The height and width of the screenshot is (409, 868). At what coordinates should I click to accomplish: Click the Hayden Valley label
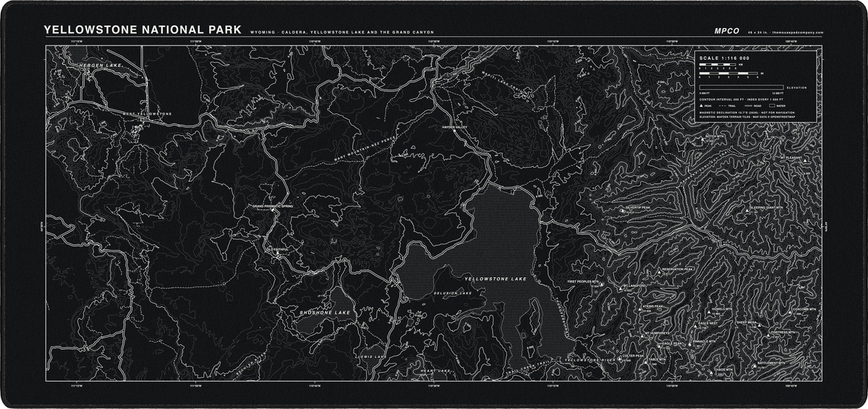[x=456, y=127]
